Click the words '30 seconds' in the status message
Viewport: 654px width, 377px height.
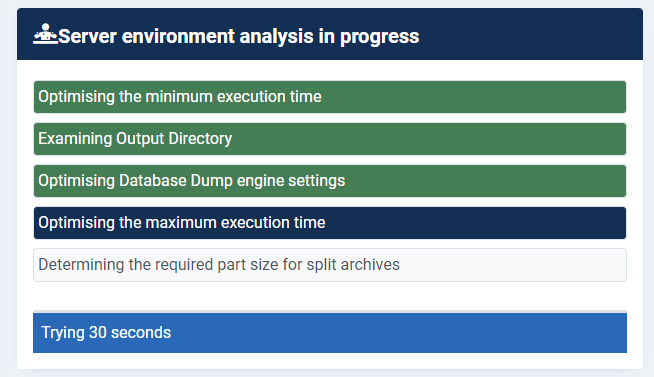point(130,332)
